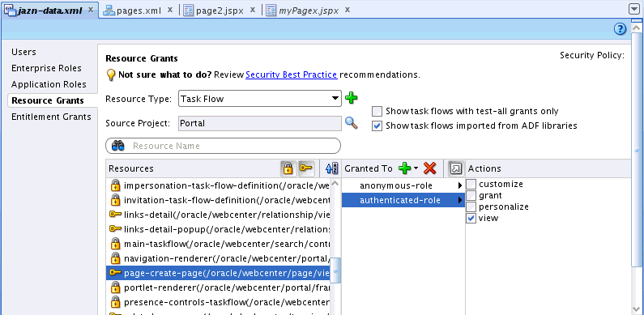Viewport: 644px width, 315px height.
Task: Toggle resources with no grants lock filter
Action: [288, 168]
